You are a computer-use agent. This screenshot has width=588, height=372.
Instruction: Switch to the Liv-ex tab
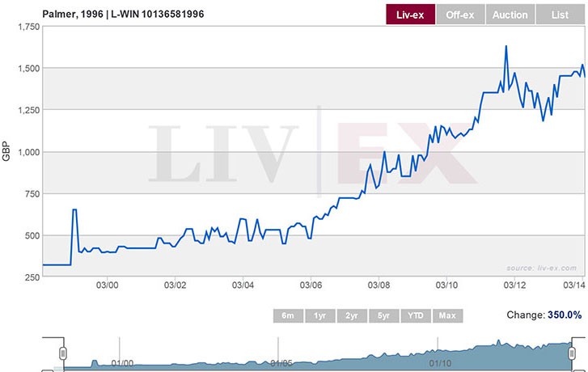click(x=411, y=15)
